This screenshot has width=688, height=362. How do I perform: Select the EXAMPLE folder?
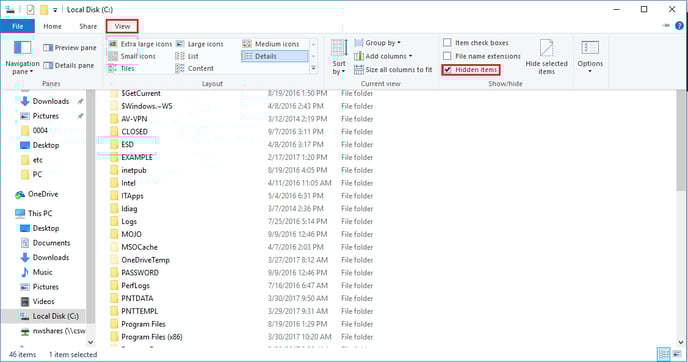tap(136, 157)
